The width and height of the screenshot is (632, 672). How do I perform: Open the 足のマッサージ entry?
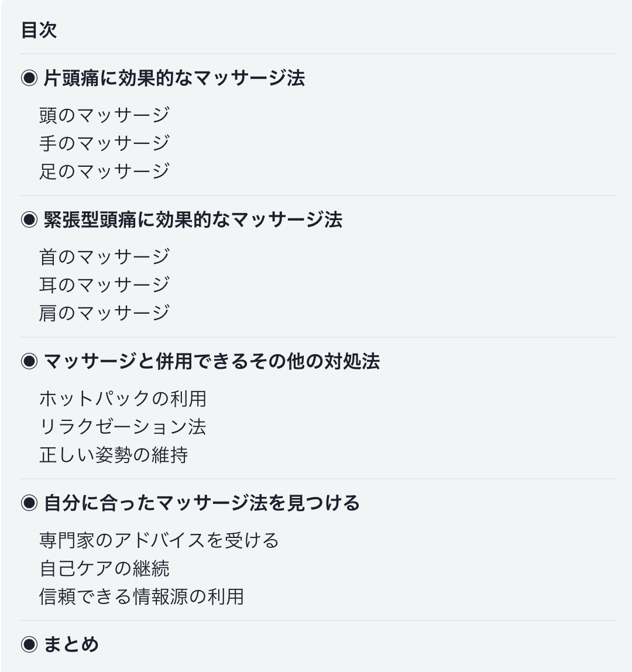[105, 171]
